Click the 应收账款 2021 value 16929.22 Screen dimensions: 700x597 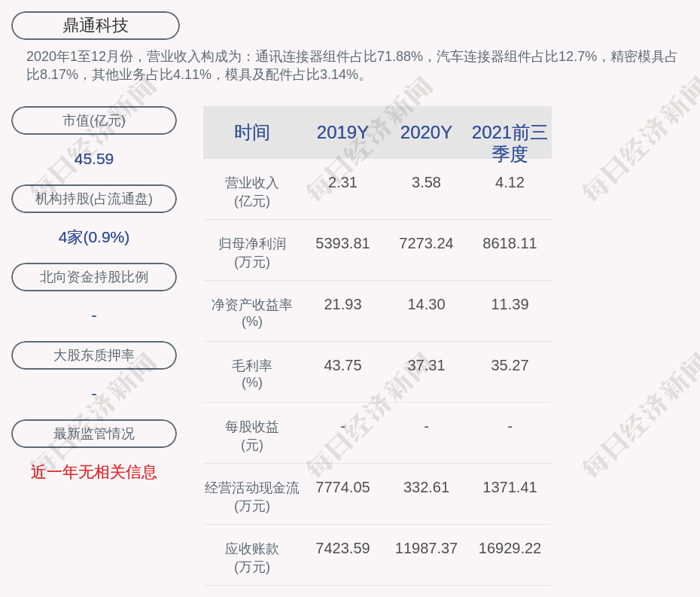coord(510,548)
